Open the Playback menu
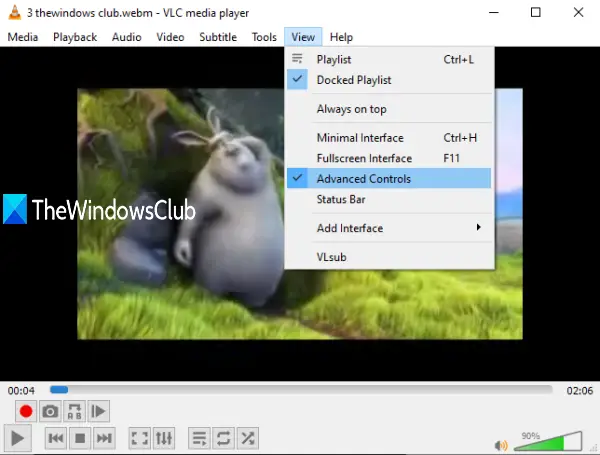Screen dimensions: 600x455 [75, 37]
